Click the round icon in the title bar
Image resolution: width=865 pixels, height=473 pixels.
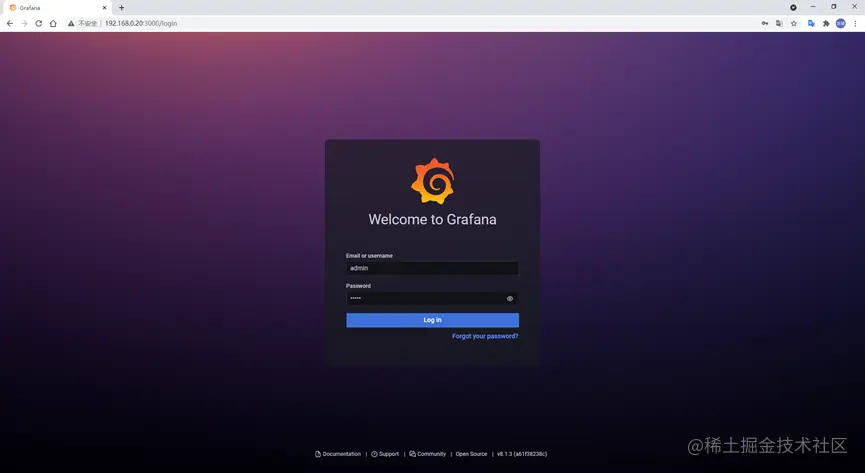point(793,8)
